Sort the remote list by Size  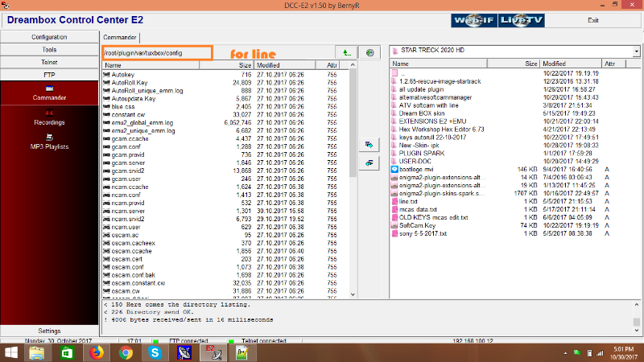tap(226, 65)
